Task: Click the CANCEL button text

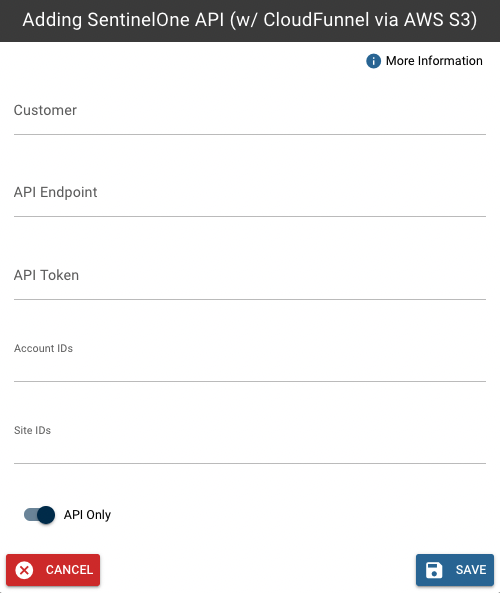Action: tap(69, 570)
